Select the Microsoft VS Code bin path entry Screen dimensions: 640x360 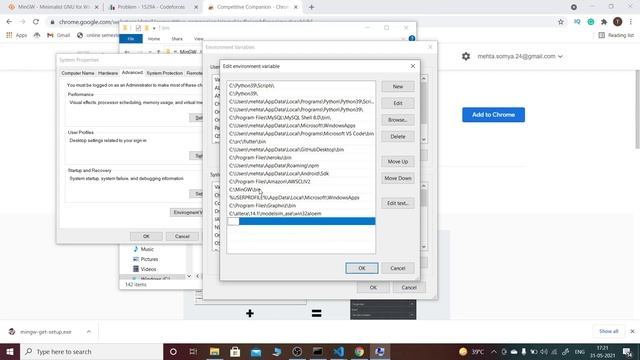[x=301, y=133]
